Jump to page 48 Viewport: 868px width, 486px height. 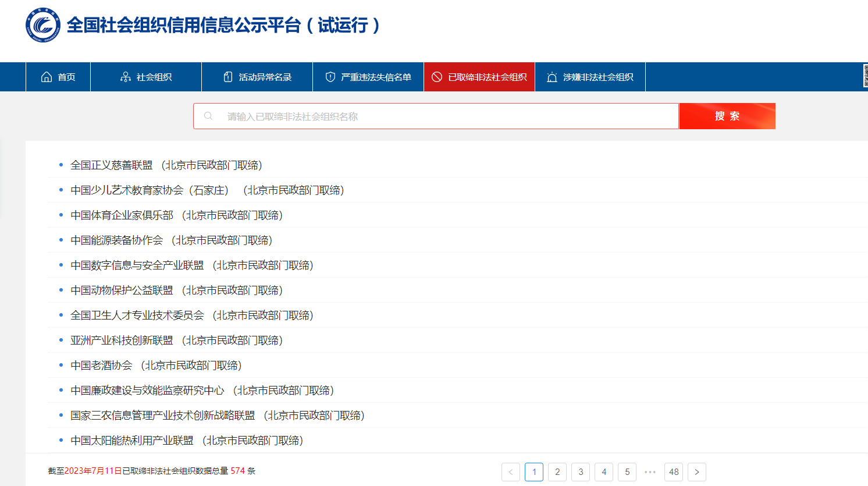pyautogui.click(x=674, y=472)
